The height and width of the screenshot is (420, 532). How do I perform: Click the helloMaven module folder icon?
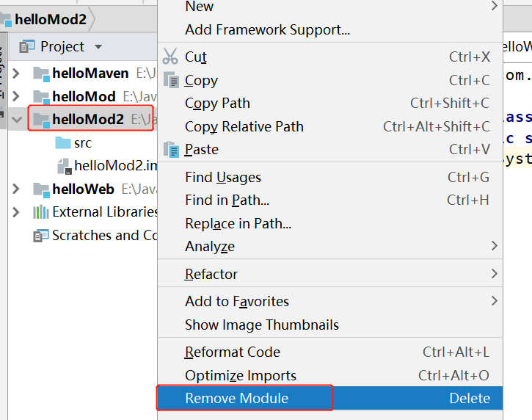point(41,73)
